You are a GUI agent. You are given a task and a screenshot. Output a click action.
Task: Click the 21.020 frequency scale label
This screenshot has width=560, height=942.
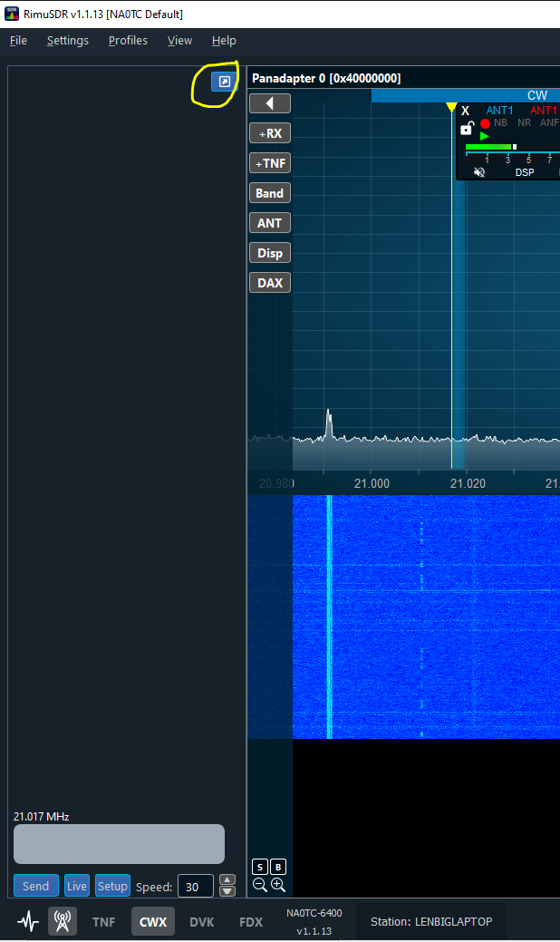tap(468, 483)
